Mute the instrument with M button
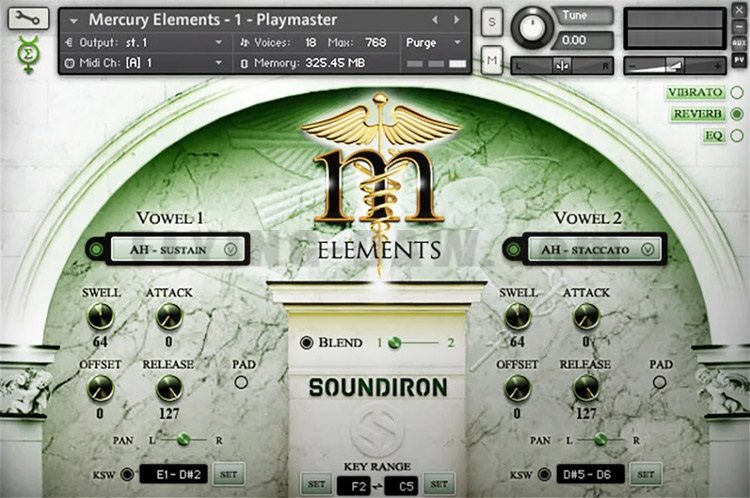The width and height of the screenshot is (750, 498). click(x=492, y=60)
